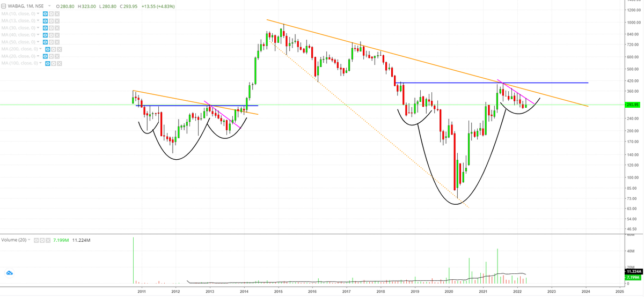Toggle visibility of MA (40, close, 0)

click(45, 35)
